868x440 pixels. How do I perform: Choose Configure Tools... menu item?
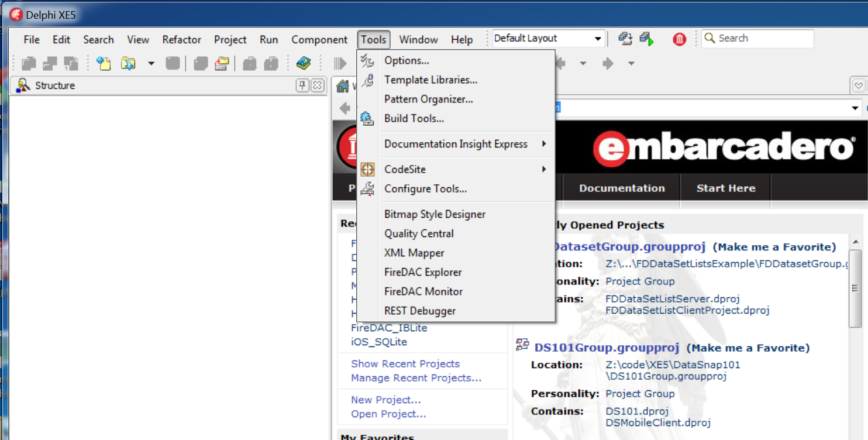coord(456,189)
